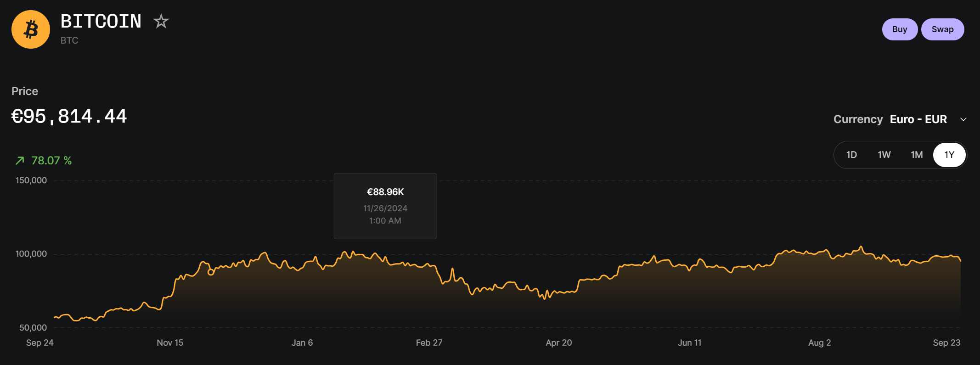Viewport: 980px width, 365px height.
Task: Click the Sep 23 axis label
Action: click(946, 343)
